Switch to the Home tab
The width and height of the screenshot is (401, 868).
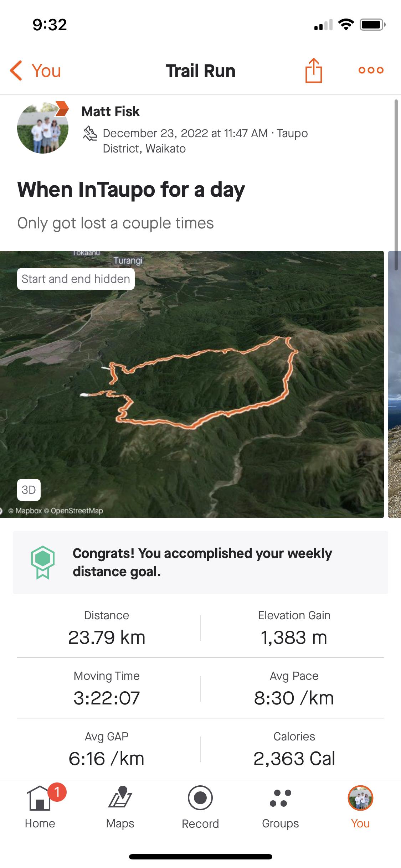click(40, 804)
